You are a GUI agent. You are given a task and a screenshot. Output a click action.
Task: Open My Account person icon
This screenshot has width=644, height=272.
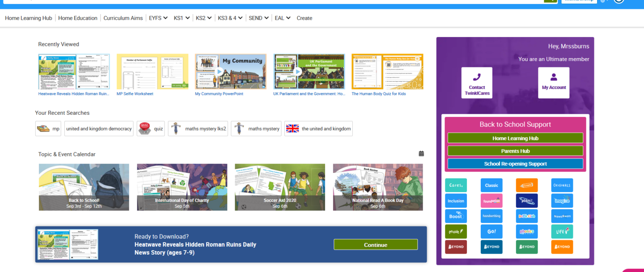[554, 77]
